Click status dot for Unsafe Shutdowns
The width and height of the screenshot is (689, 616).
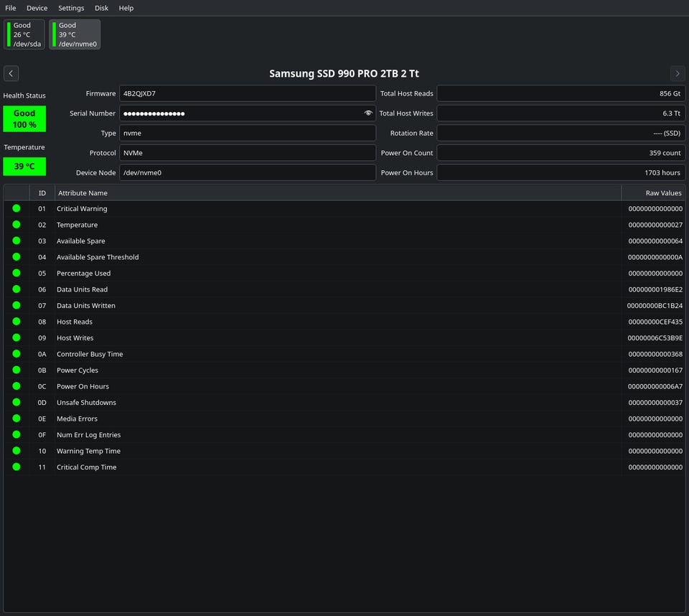click(x=17, y=402)
